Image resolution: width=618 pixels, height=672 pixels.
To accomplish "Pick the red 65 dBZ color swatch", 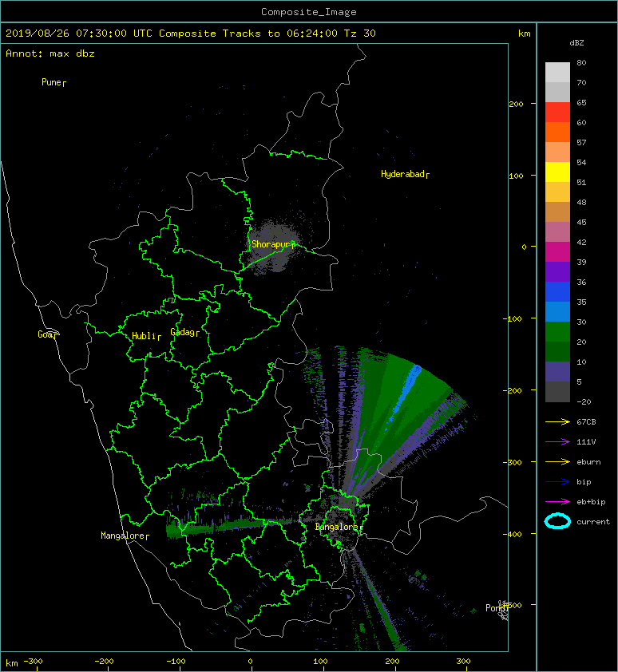I will pyautogui.click(x=557, y=112).
